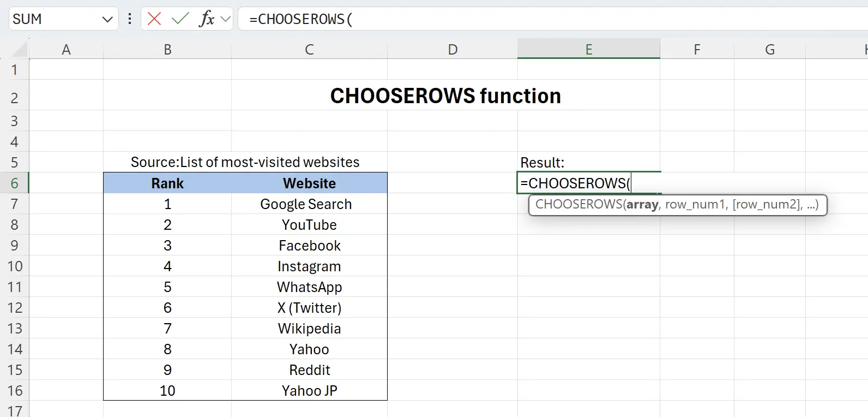
Task: Click the Rank header cell
Action: click(x=167, y=183)
